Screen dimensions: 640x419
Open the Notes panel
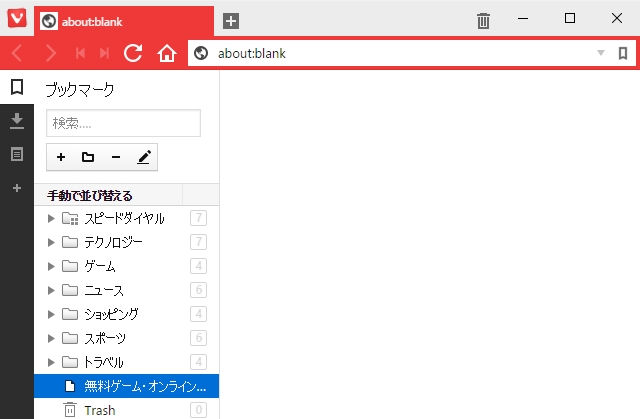17,154
